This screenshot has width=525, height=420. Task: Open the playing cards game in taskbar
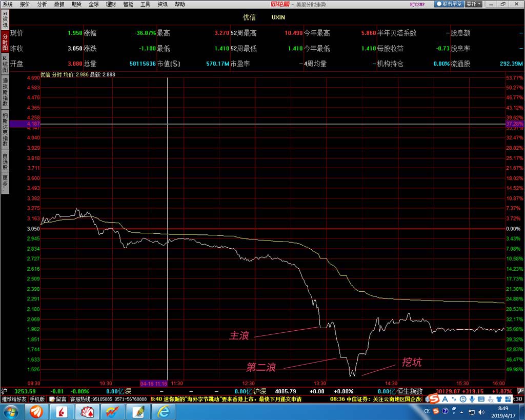(x=87, y=412)
